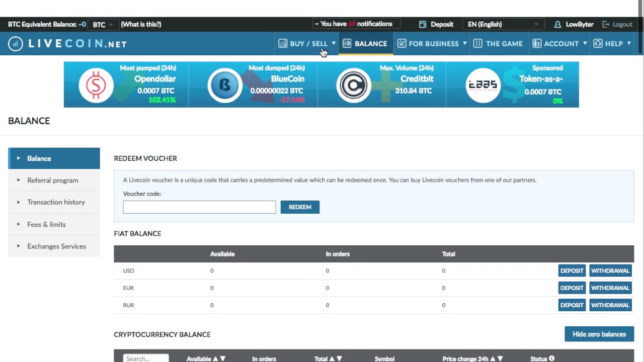This screenshot has height=362, width=644.
Task: Click WITHDRAWAL for RUR
Action: 610,305
